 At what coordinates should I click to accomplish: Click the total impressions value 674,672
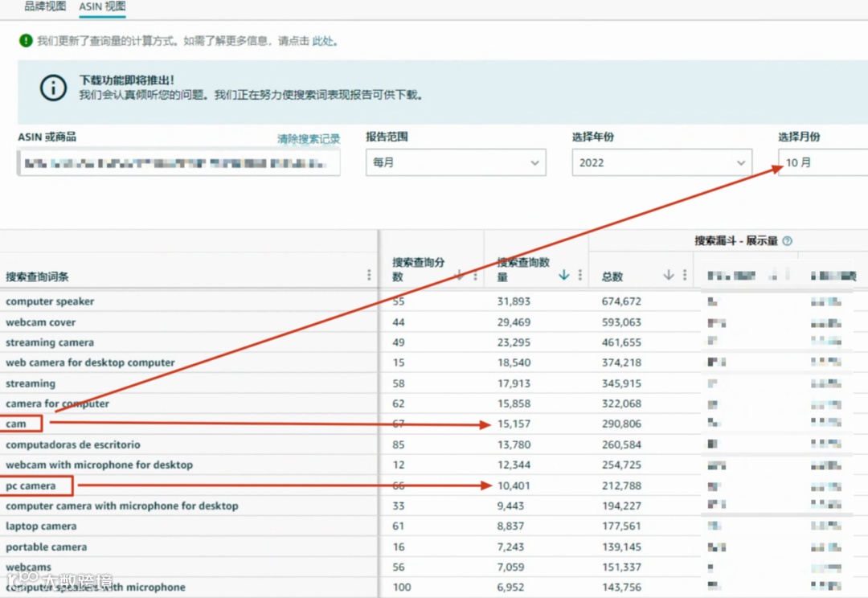coord(621,301)
